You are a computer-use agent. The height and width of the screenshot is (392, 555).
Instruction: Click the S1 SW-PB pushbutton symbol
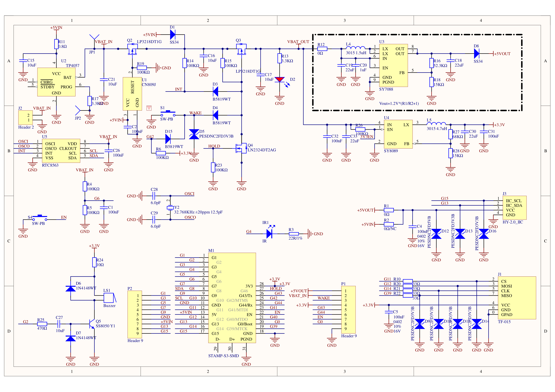168,113
